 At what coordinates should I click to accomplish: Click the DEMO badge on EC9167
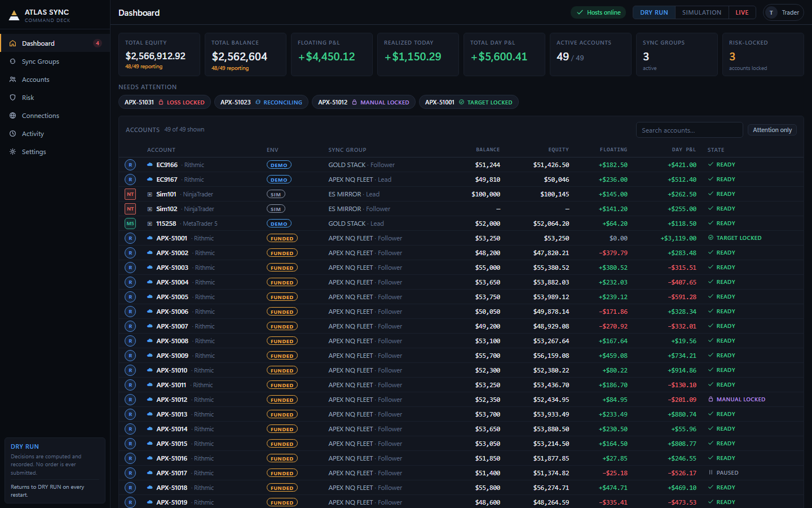(x=279, y=179)
